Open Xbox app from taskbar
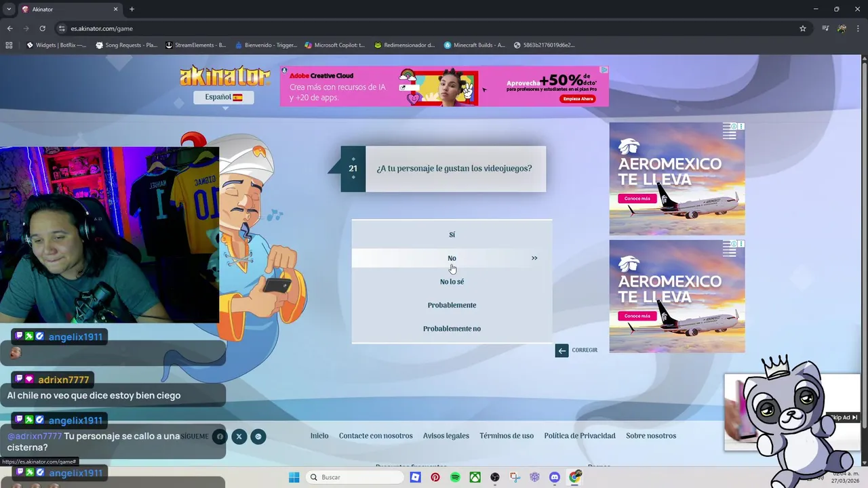This screenshot has height=488, width=868. coord(475,477)
